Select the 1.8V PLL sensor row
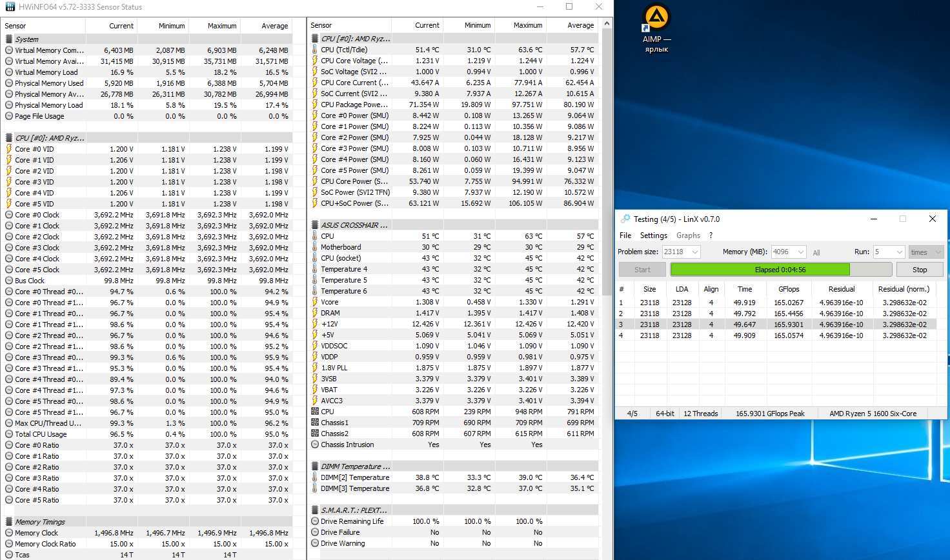Image resolution: width=950 pixels, height=560 pixels. [453, 368]
